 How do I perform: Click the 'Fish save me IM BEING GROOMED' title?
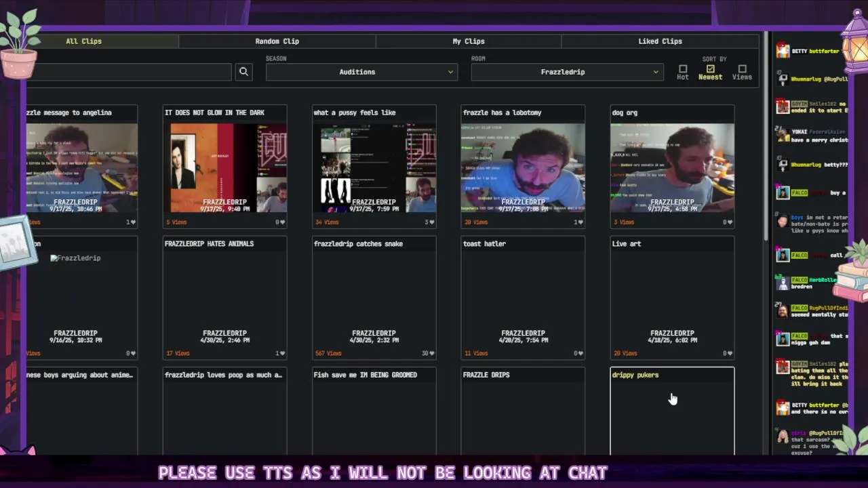[x=366, y=375]
